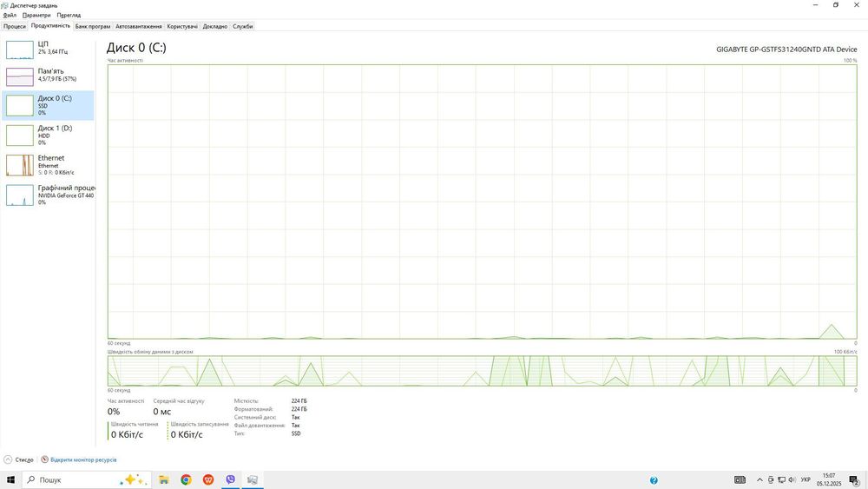This screenshot has width=868, height=489.
Task: Open the Файл menu
Action: point(10,15)
